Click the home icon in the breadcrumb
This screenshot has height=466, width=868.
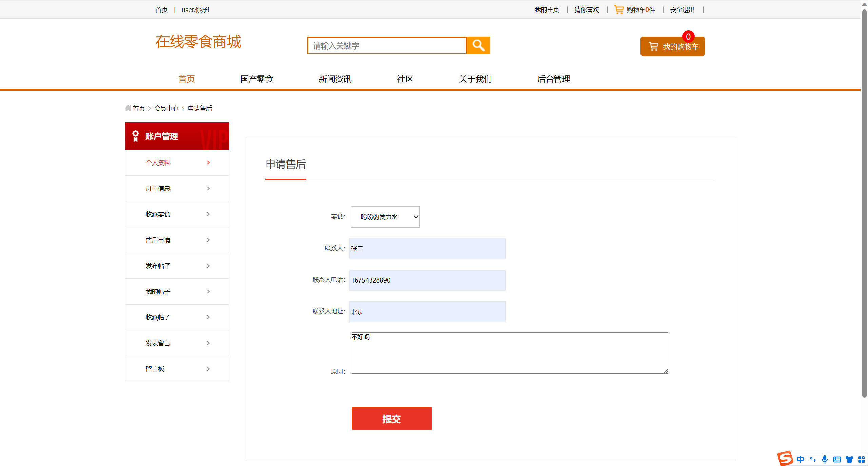pos(128,108)
